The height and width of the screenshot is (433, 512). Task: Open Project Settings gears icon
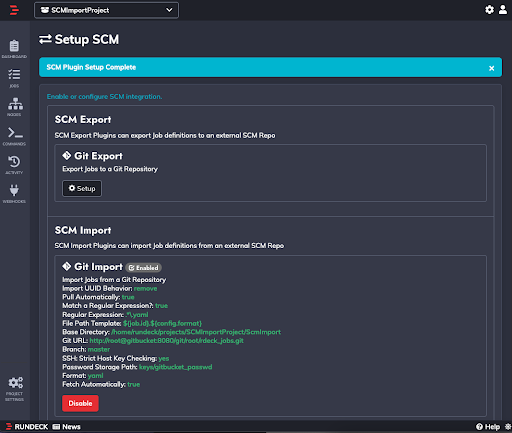tap(15, 389)
